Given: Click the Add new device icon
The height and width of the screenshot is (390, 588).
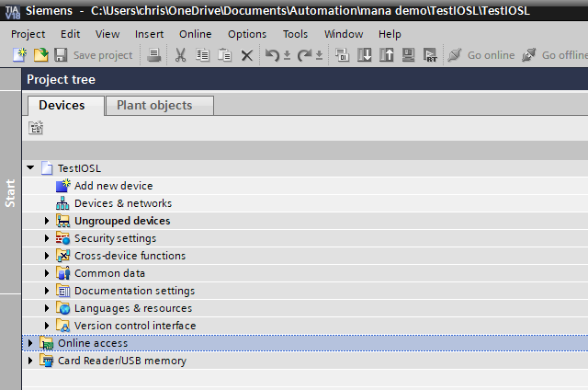Looking at the screenshot, I should pos(63,186).
